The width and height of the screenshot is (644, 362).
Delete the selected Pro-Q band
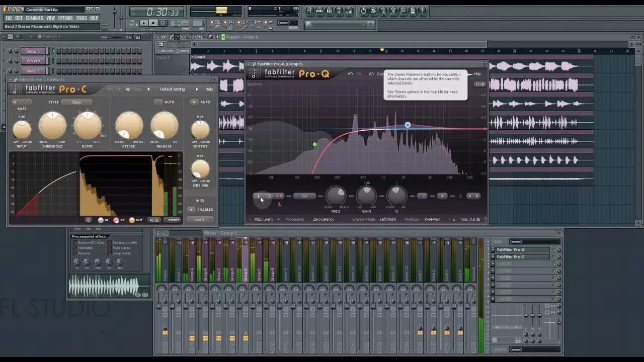click(442, 196)
